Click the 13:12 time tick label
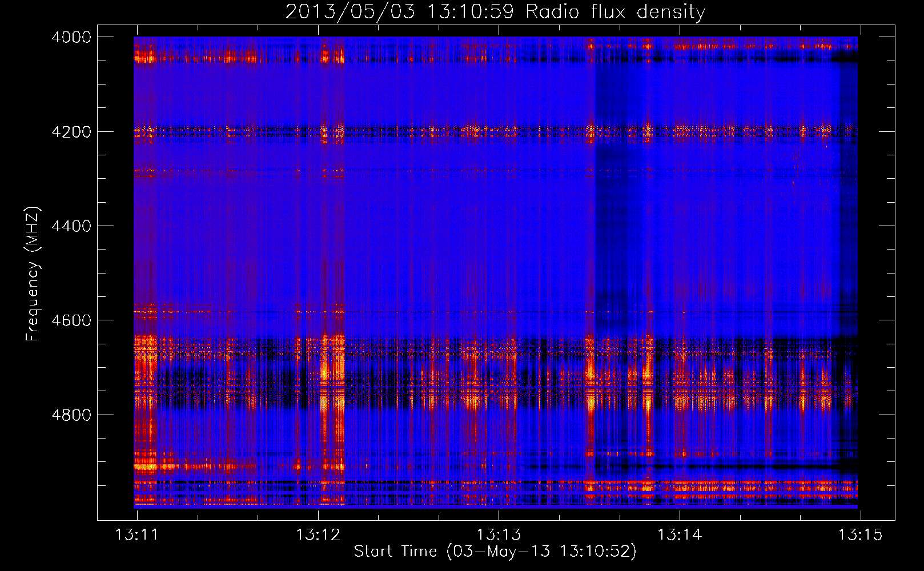The image size is (924, 571). click(318, 535)
